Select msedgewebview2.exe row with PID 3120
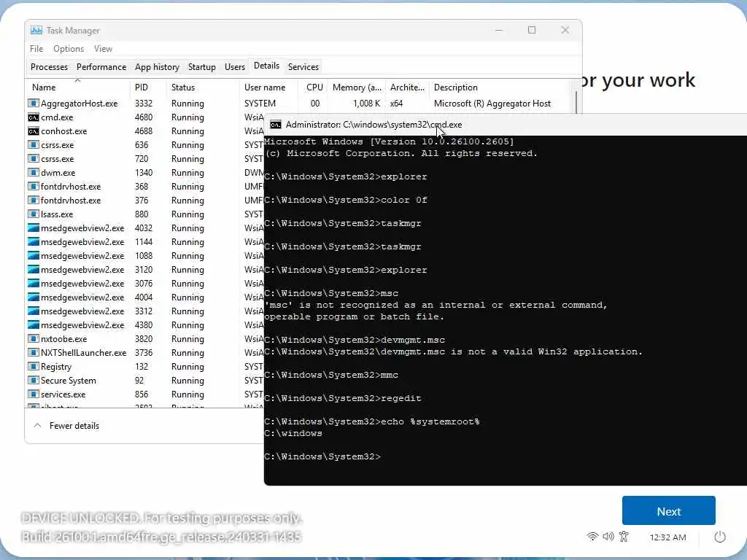747x560 pixels. (x=145, y=270)
